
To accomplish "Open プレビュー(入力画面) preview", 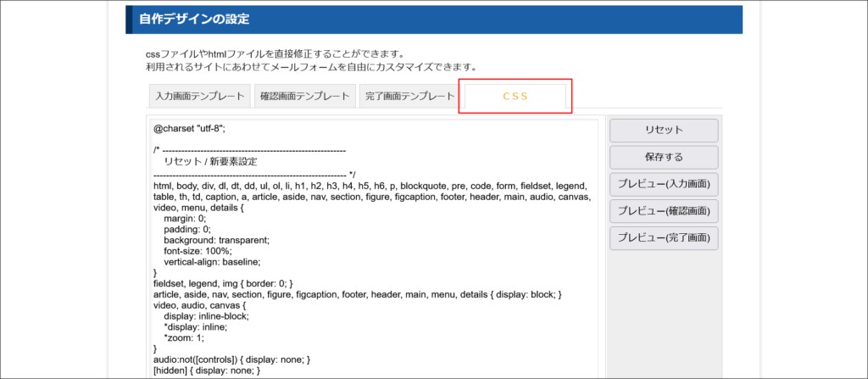I will point(664,184).
